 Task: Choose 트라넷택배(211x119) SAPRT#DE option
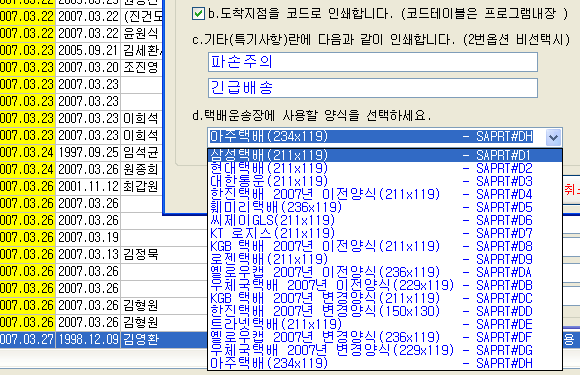pyautogui.click(x=385, y=324)
